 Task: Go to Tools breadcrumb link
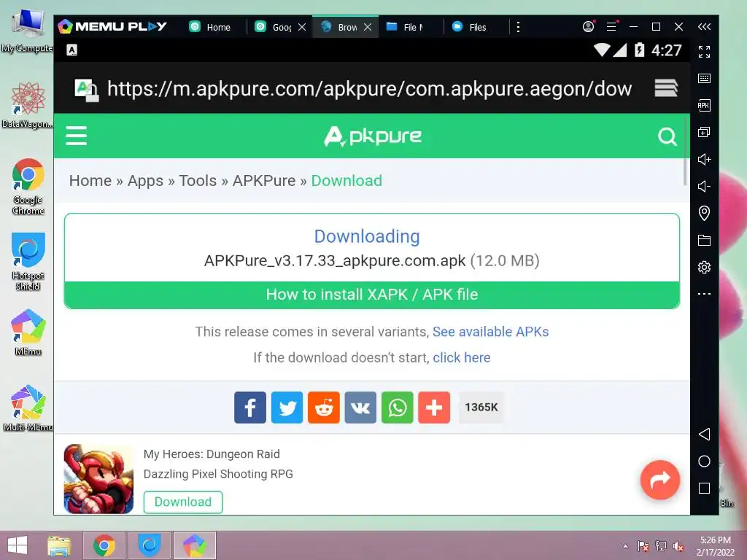click(x=198, y=181)
